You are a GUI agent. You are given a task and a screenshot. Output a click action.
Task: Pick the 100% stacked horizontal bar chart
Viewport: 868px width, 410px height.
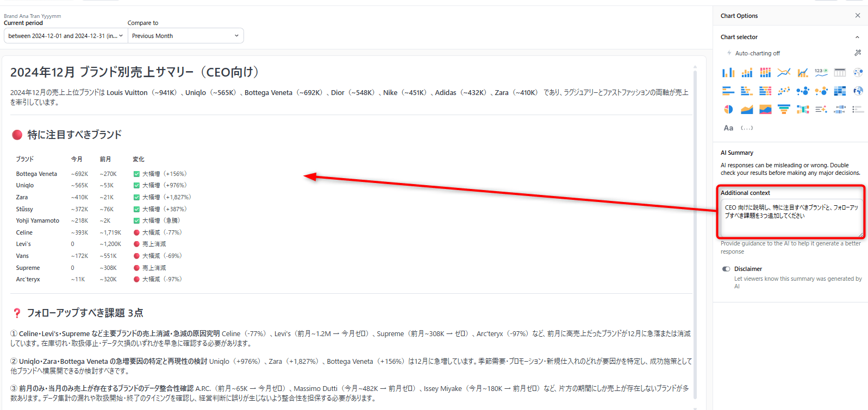pos(765,91)
